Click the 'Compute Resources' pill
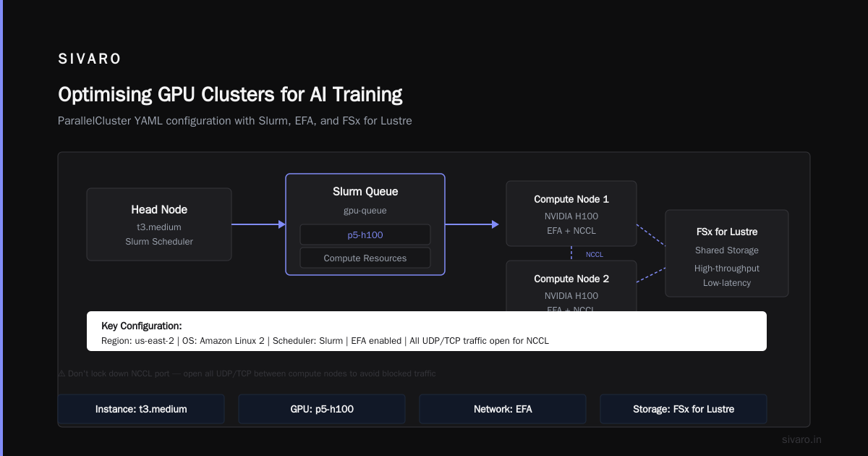The width and height of the screenshot is (868, 456). pyautogui.click(x=365, y=258)
